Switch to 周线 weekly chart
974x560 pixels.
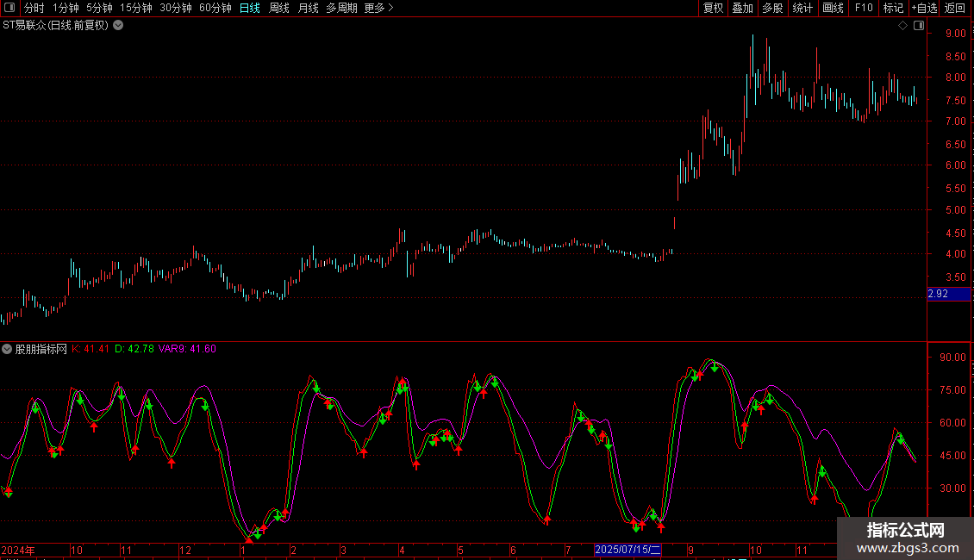279,8
